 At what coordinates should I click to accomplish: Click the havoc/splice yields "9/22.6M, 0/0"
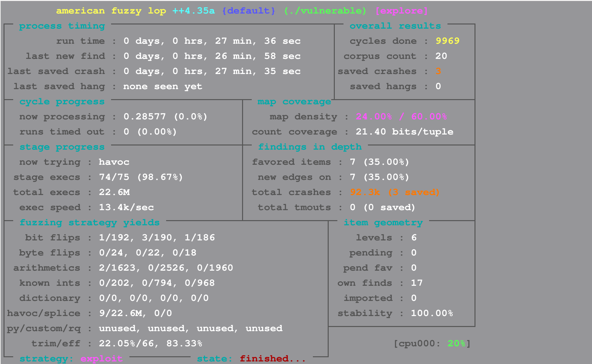136,313
